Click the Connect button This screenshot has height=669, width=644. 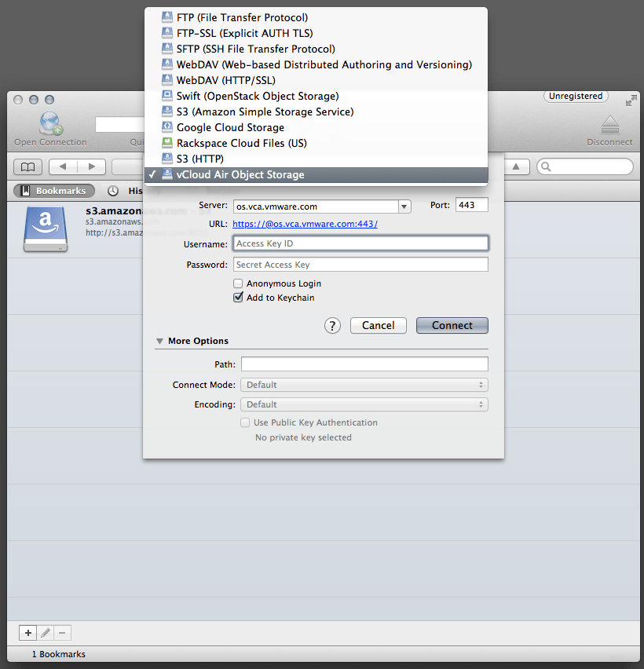[452, 326]
